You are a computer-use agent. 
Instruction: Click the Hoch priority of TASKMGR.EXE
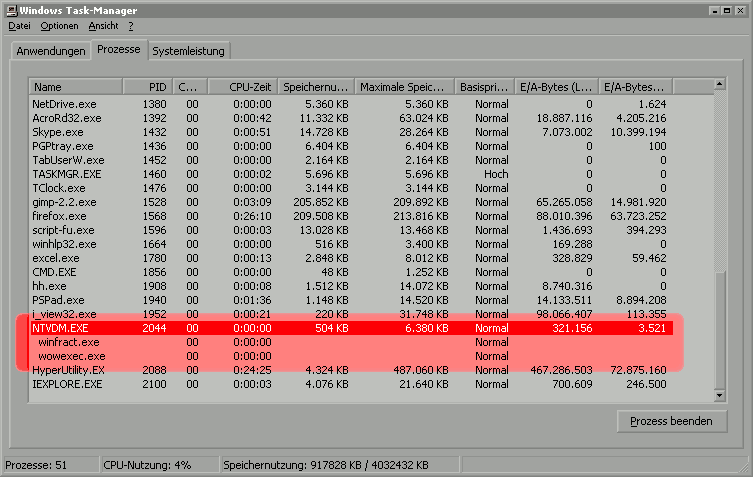[x=496, y=174]
